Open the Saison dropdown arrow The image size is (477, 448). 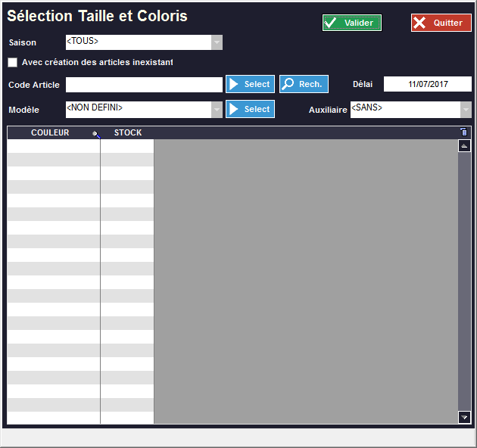click(217, 42)
